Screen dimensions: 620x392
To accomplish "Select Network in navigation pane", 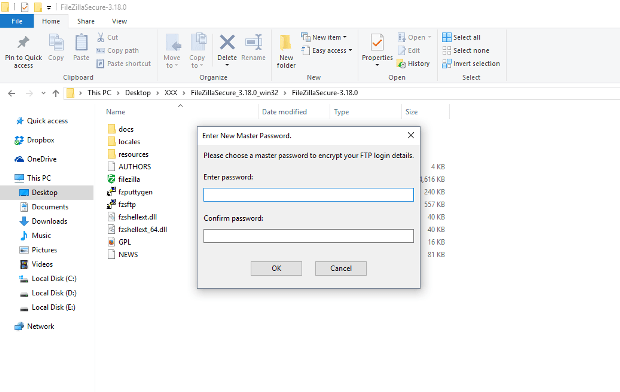I will [35, 326].
